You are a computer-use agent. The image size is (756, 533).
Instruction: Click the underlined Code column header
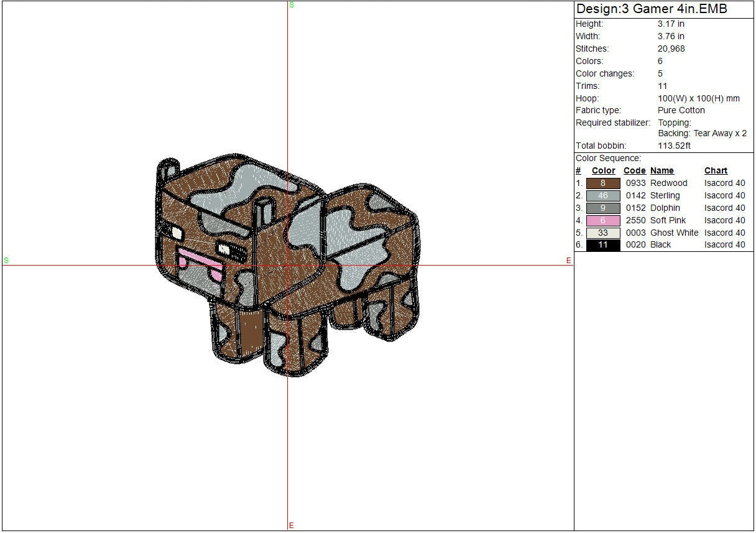coord(634,170)
